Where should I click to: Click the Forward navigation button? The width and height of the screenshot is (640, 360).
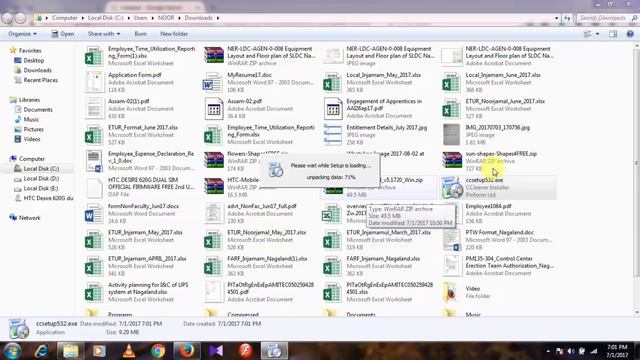[20, 18]
